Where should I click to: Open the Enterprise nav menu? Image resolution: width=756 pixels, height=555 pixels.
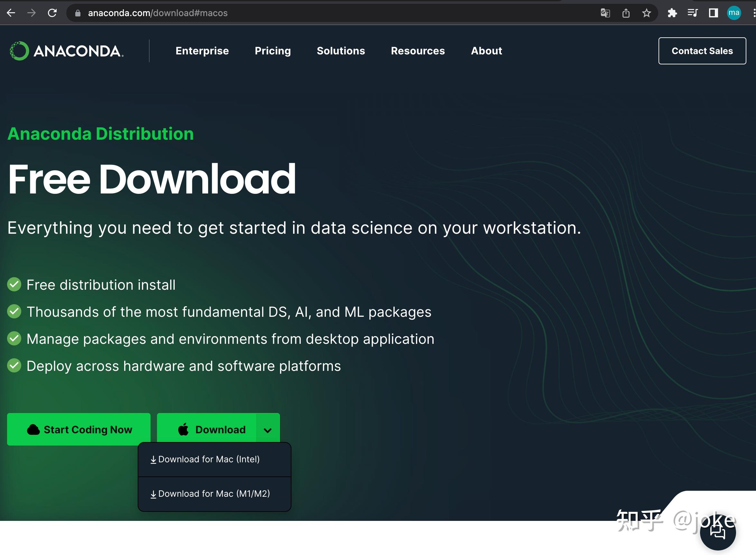[202, 51]
